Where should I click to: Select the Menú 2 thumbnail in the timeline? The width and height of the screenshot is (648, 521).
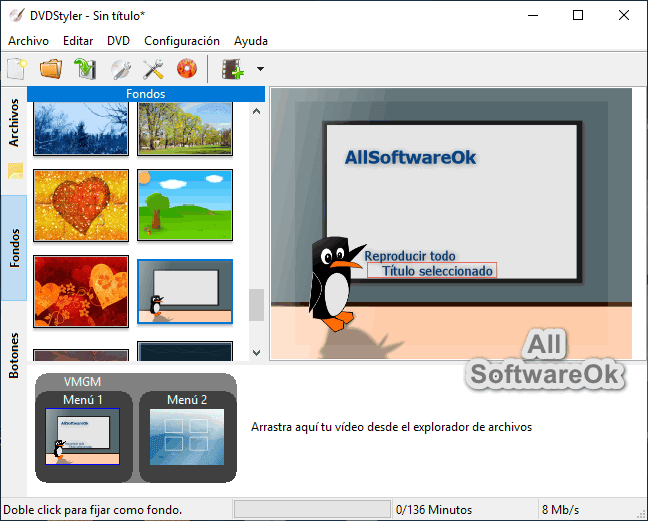point(187,437)
